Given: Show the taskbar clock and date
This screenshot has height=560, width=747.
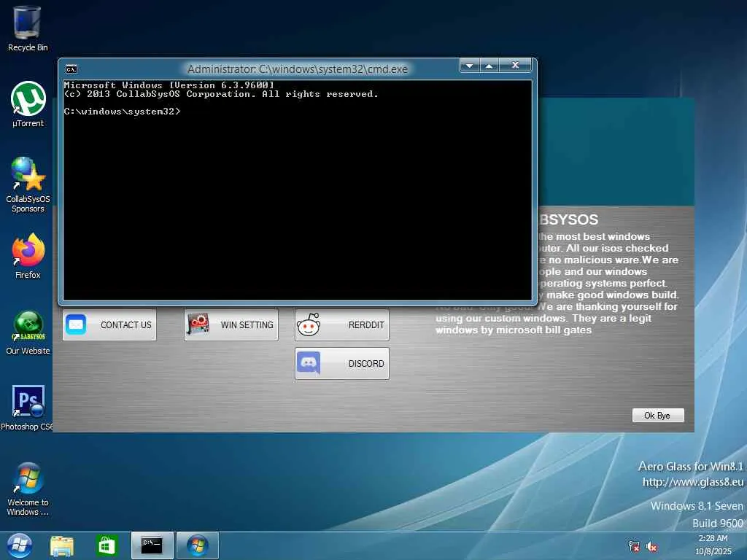Looking at the screenshot, I should coord(713,545).
